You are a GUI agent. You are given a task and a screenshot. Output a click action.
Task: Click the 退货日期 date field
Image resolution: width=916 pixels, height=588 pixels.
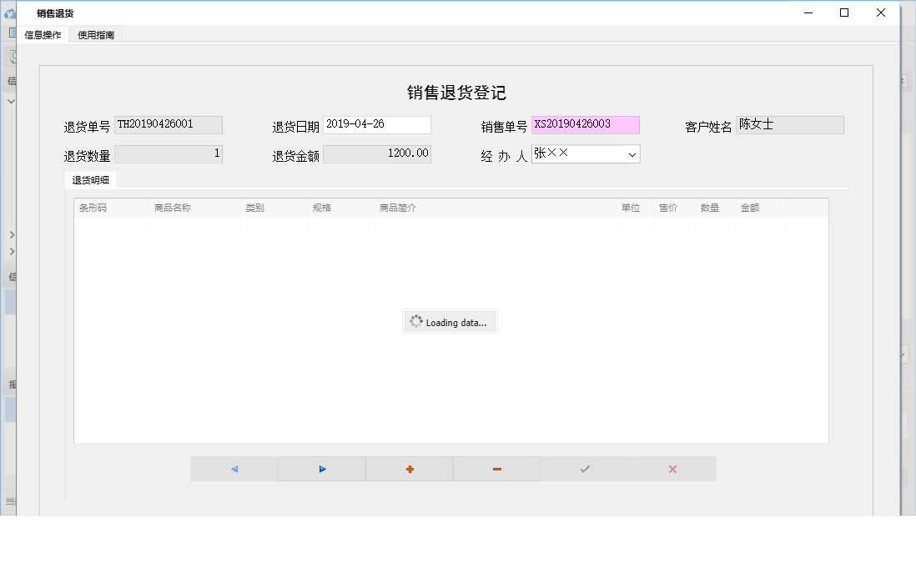pos(377,124)
